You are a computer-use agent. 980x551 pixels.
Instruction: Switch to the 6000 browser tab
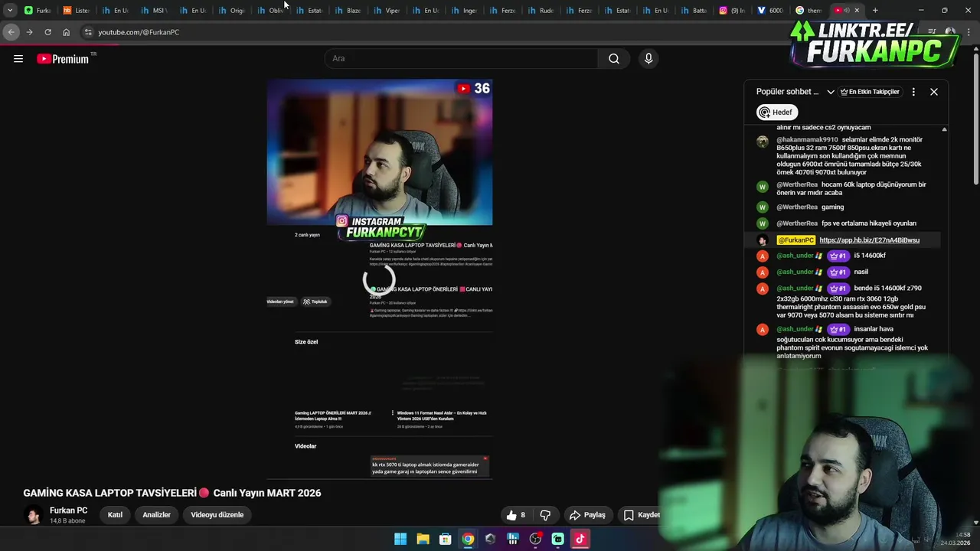click(770, 11)
